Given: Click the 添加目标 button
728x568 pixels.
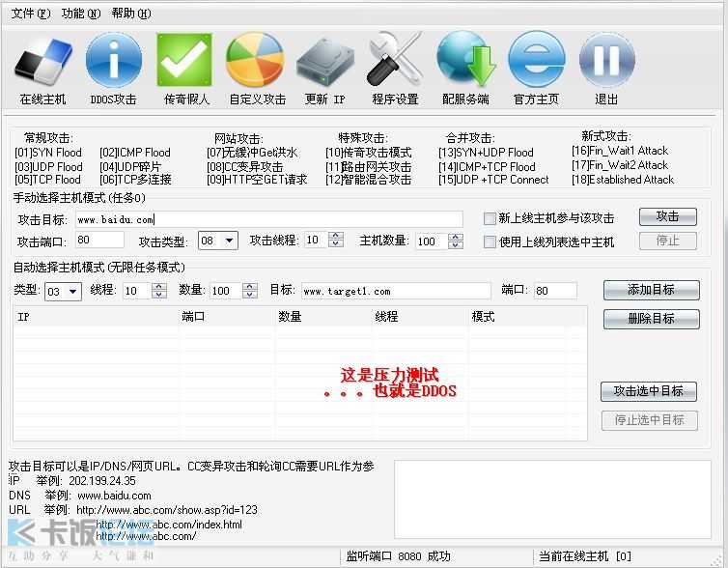Looking at the screenshot, I should (651, 290).
